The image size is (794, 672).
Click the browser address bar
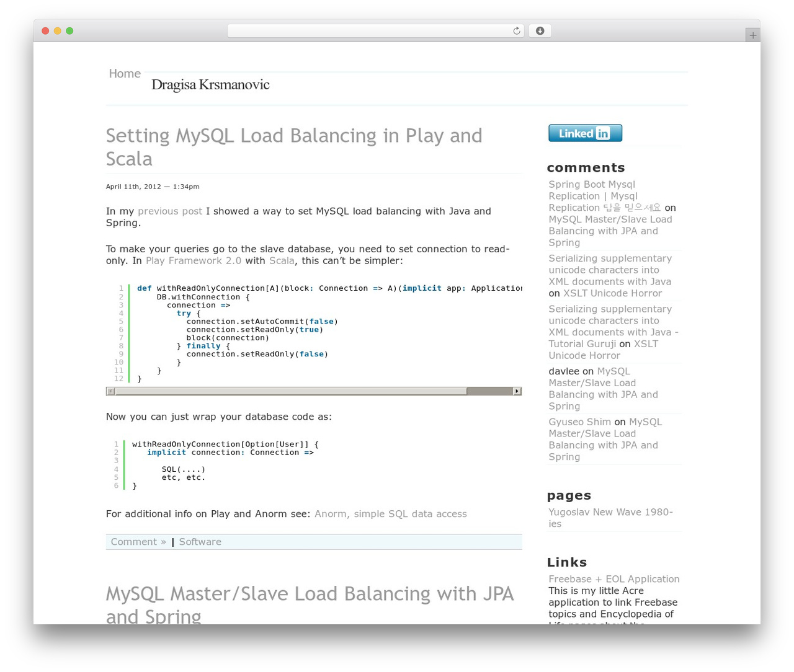[x=375, y=31]
